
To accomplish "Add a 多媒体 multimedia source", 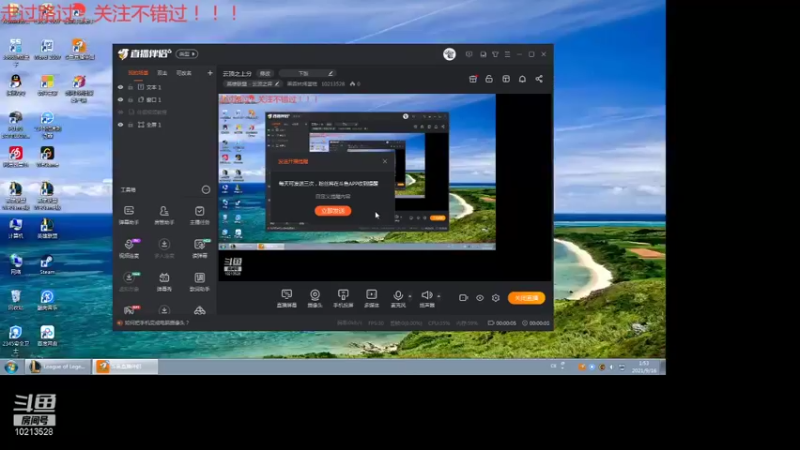I will pos(371,298).
